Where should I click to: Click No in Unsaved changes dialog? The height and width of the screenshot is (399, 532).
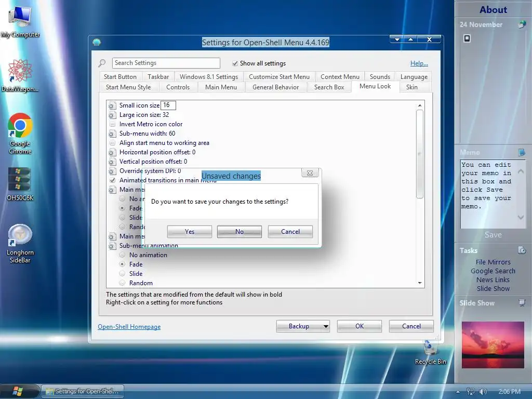pyautogui.click(x=239, y=232)
